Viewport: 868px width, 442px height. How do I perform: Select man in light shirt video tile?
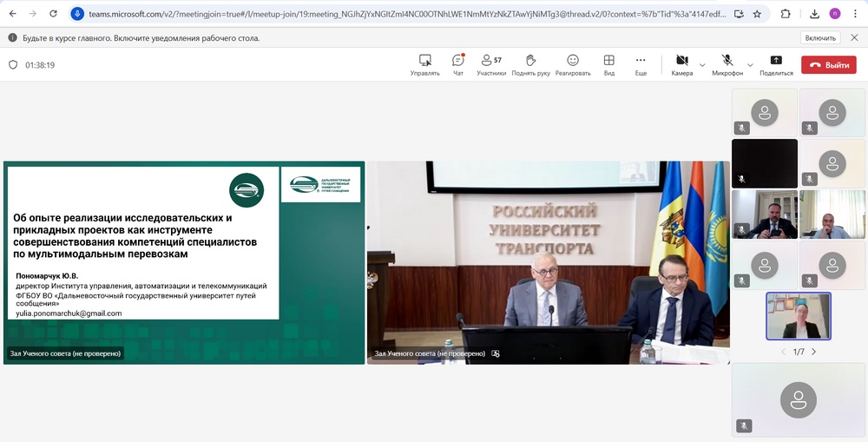click(832, 214)
